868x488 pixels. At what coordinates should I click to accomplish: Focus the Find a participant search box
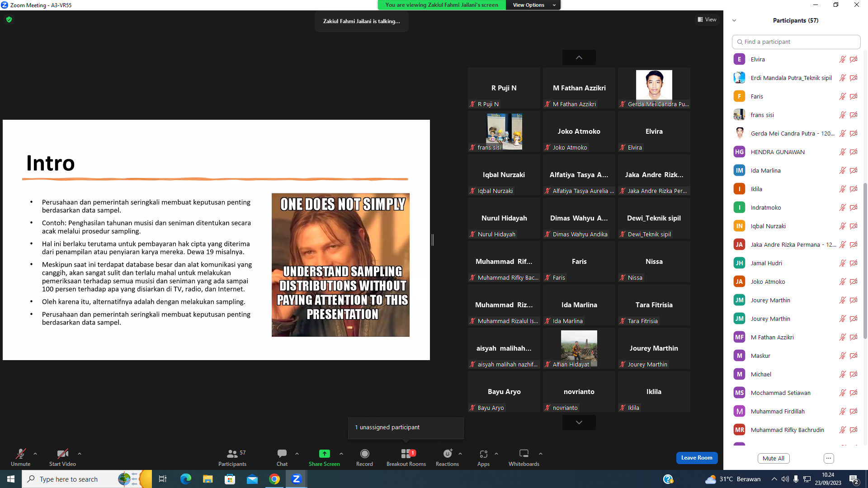(796, 42)
